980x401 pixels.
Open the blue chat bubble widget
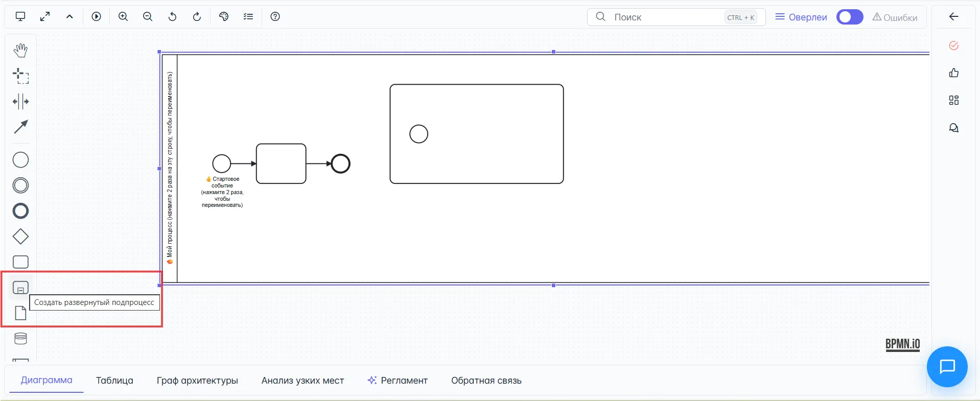pos(947,367)
